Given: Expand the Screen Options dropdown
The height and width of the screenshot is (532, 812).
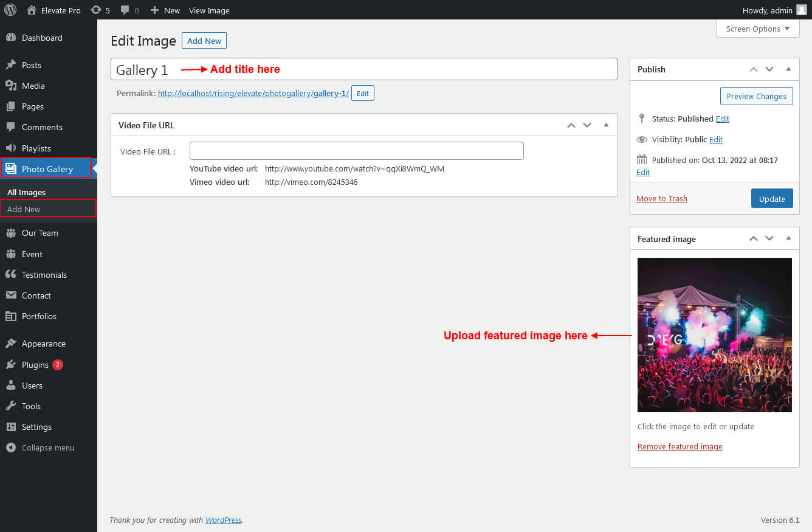Looking at the screenshot, I should tap(757, 29).
